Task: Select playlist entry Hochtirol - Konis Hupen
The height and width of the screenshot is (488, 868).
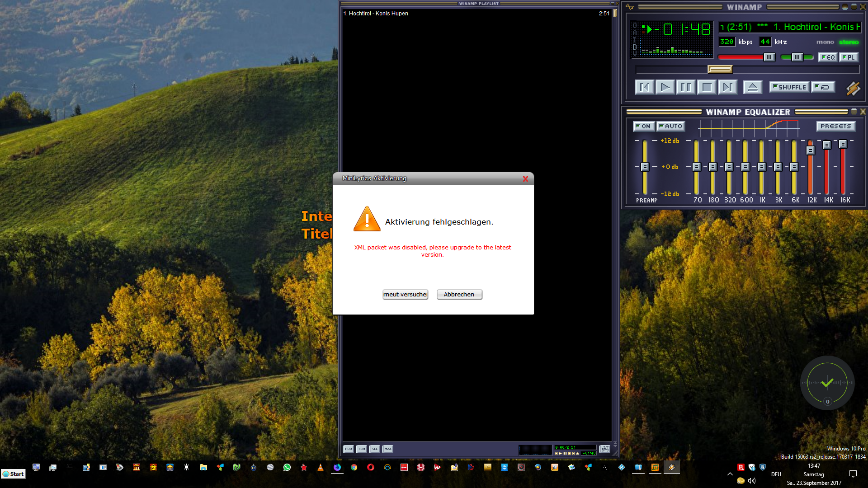Action: tap(476, 14)
